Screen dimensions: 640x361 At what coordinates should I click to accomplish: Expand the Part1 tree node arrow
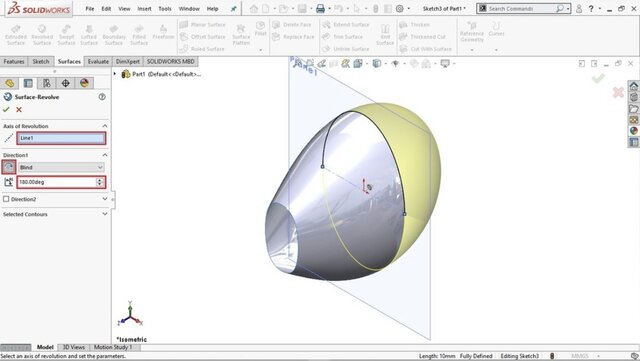(115, 74)
